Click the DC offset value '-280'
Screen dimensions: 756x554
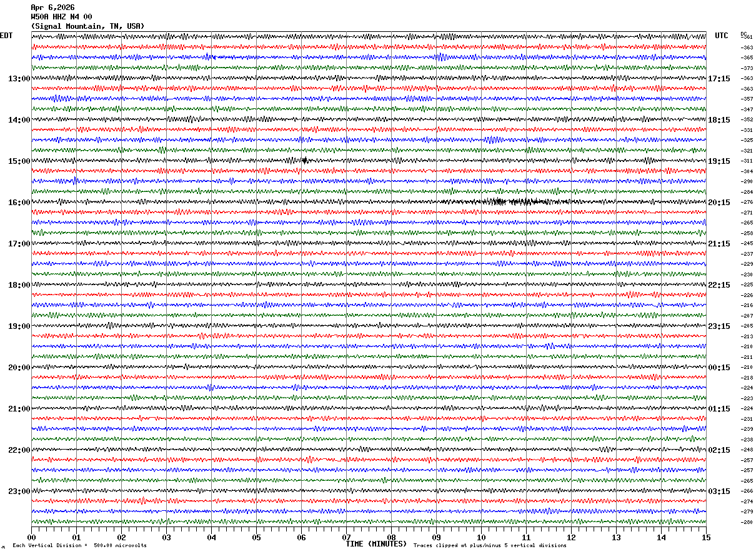point(747,522)
